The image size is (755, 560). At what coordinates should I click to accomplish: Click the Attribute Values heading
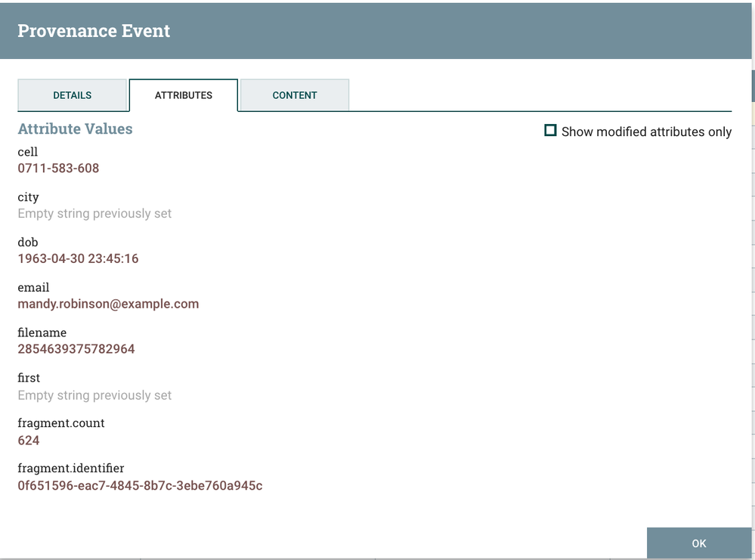click(75, 129)
